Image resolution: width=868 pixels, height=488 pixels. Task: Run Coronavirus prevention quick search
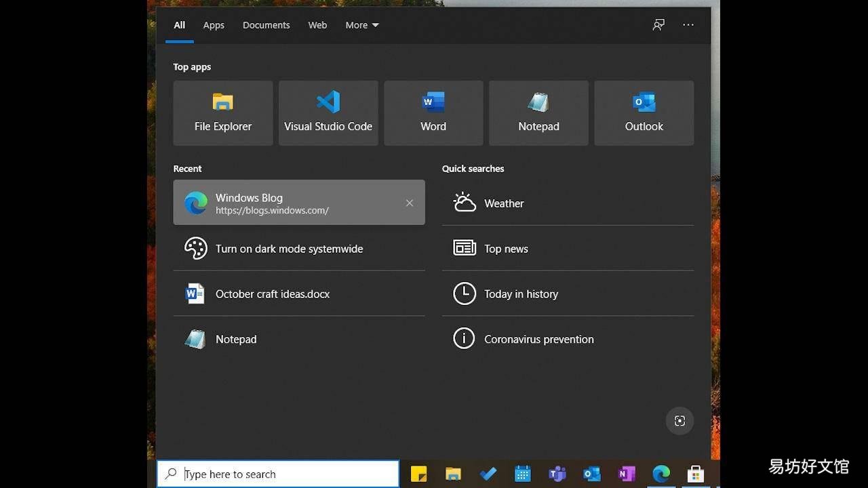(x=568, y=339)
